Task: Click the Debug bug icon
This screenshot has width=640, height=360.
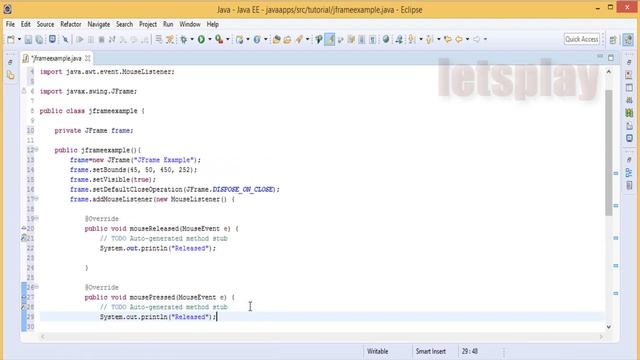Action: (x=184, y=40)
